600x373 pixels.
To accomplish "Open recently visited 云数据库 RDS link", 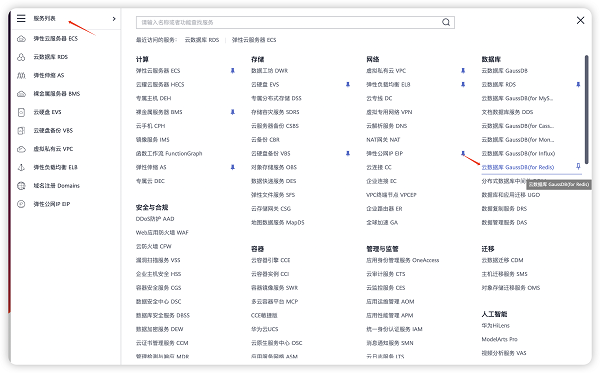I will click(202, 40).
